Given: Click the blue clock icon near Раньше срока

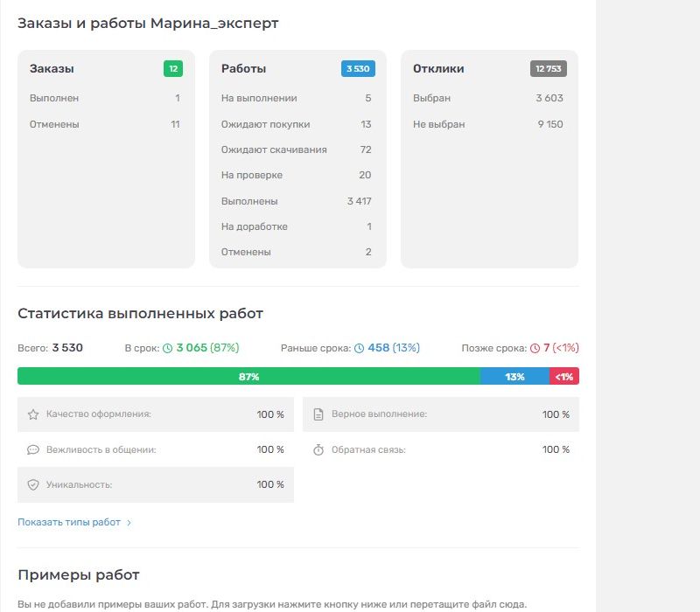Looking at the screenshot, I should 359,348.
